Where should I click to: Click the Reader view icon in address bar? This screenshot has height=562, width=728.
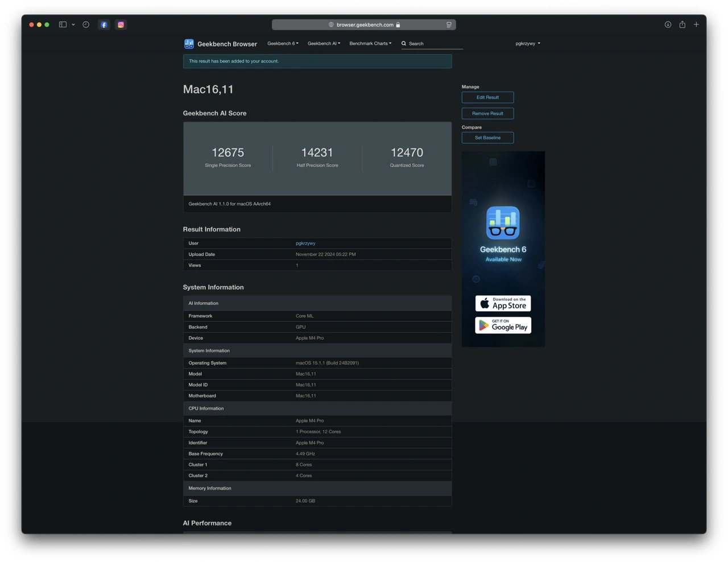pos(449,24)
